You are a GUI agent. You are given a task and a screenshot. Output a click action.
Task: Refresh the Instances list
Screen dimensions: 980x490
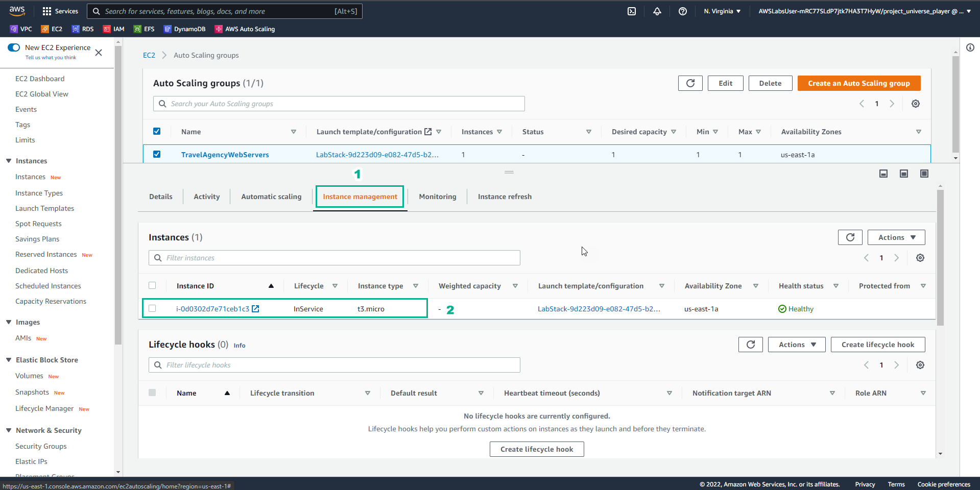pos(850,237)
